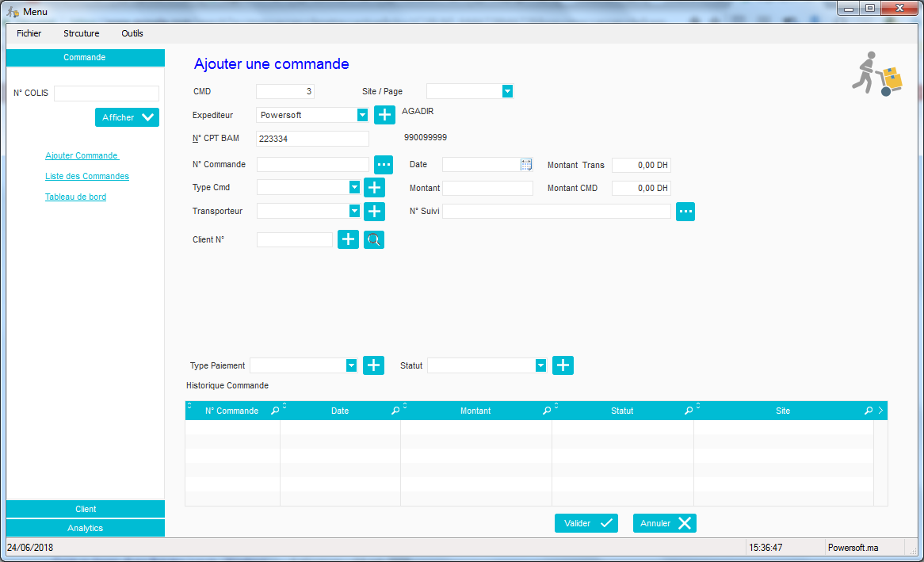Open the Site / Page dropdown

pos(507,92)
